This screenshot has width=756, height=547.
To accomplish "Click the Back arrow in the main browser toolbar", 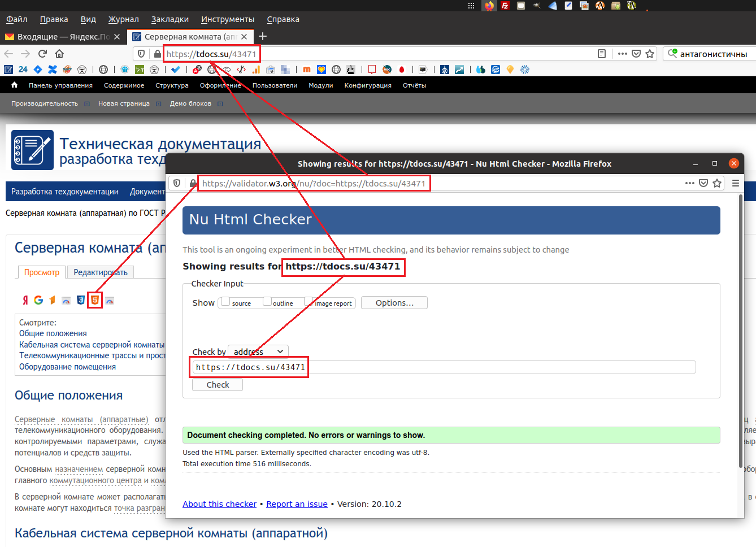I will 8,54.
